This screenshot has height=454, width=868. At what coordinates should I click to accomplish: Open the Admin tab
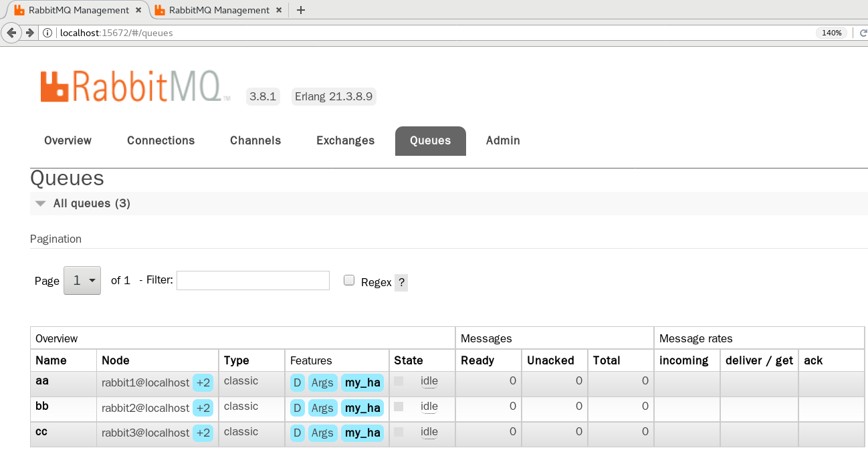pyautogui.click(x=502, y=140)
